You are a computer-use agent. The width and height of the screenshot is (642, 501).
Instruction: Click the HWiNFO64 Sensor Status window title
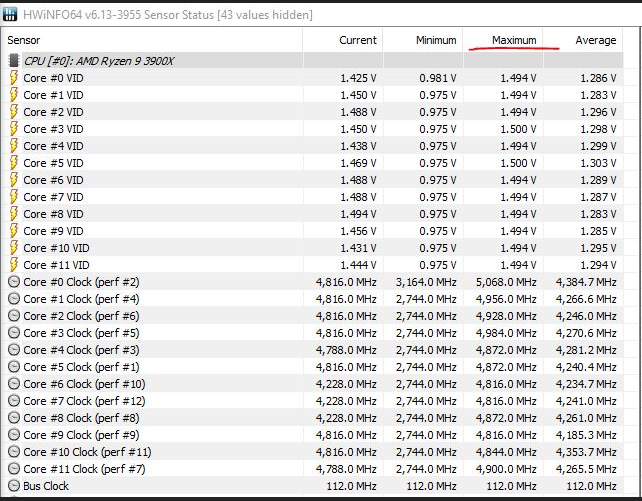click(168, 15)
